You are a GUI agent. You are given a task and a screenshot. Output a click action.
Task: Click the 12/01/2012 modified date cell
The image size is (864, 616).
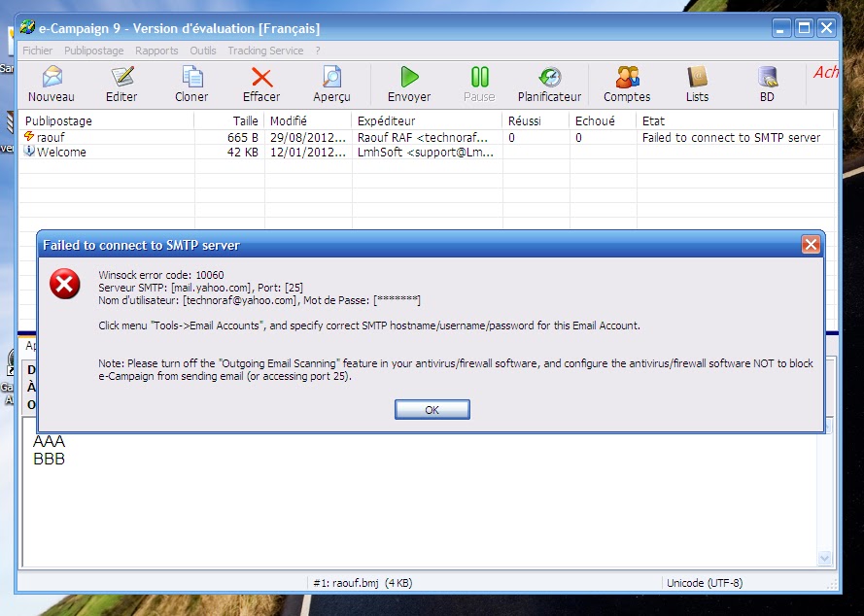pos(308,153)
